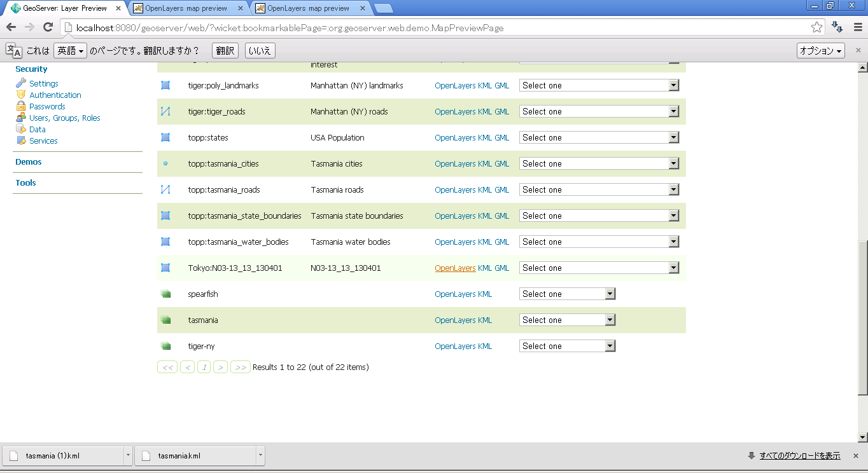Click the point icon for topp:tasmania_cities
This screenshot has width=868, height=473.
point(165,163)
